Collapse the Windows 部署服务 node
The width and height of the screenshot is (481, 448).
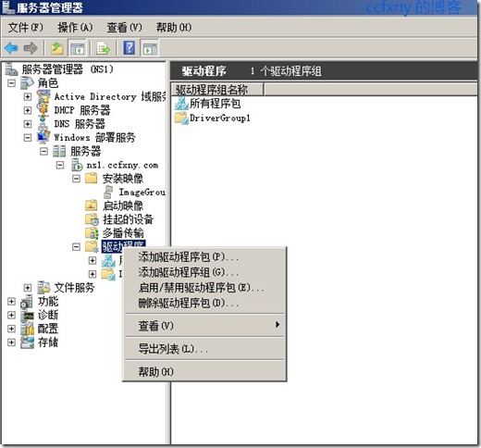point(28,138)
